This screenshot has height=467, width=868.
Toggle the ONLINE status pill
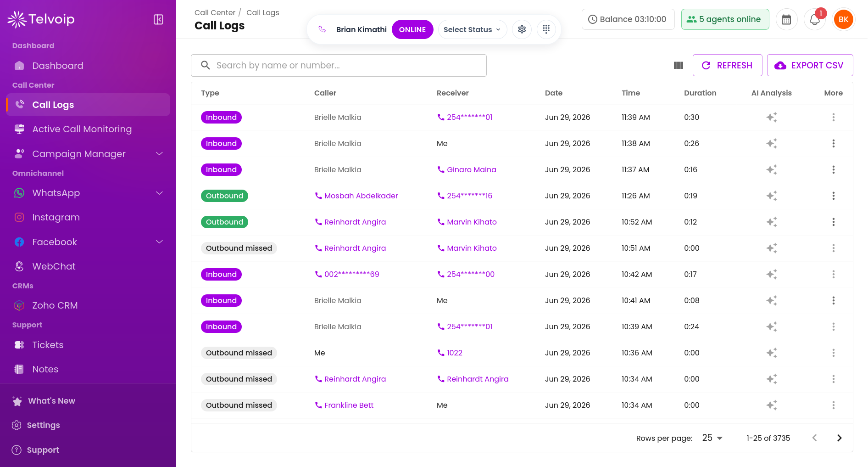(412, 29)
